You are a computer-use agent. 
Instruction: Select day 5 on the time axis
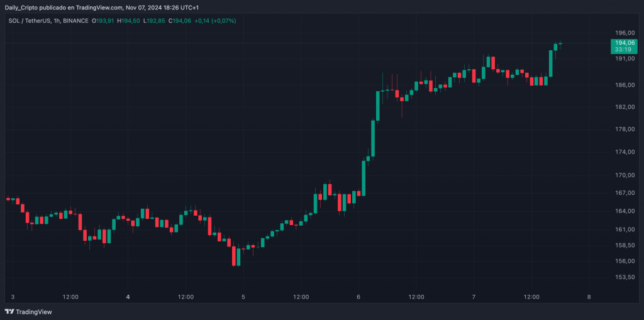coord(243,297)
